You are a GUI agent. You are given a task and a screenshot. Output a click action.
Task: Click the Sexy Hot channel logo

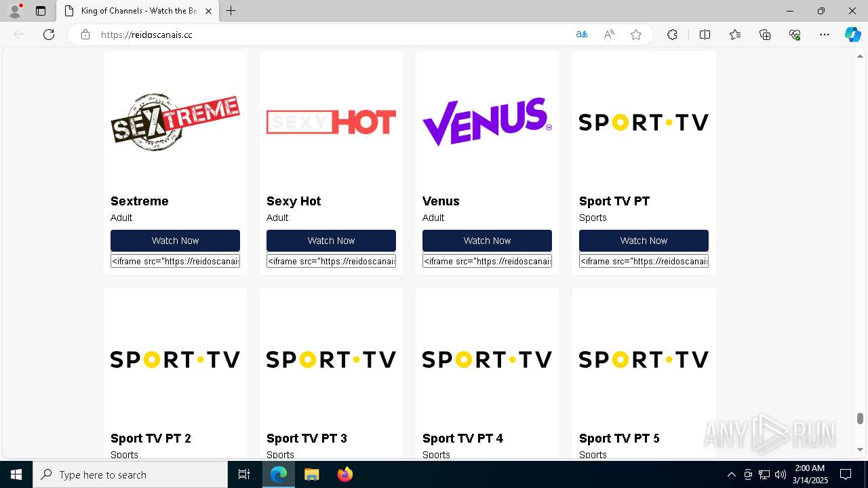(x=331, y=122)
